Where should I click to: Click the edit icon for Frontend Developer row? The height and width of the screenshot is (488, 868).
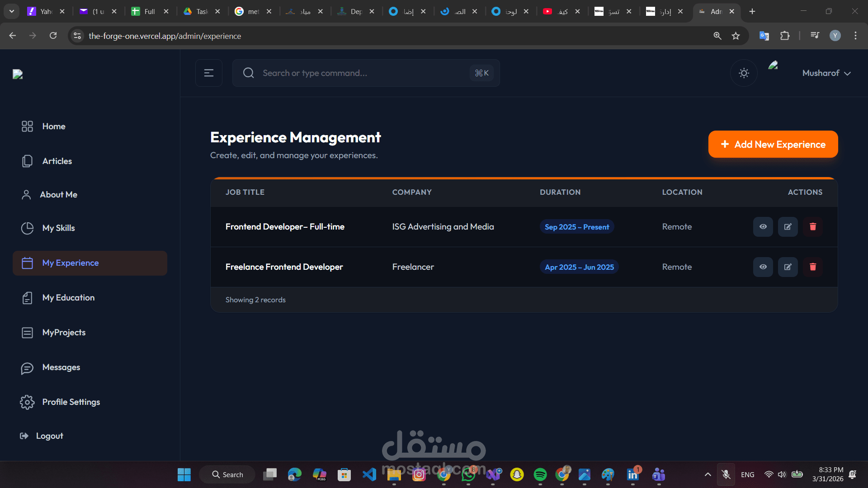(x=788, y=227)
